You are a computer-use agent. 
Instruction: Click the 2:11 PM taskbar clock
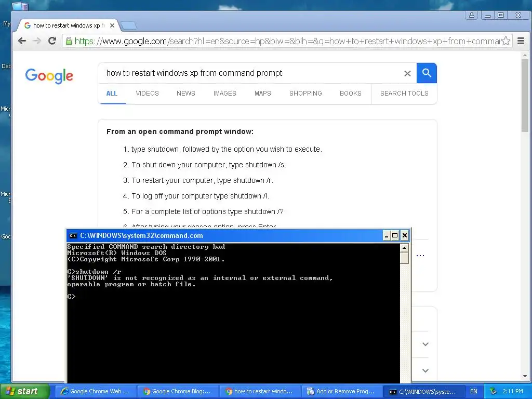coord(512,391)
